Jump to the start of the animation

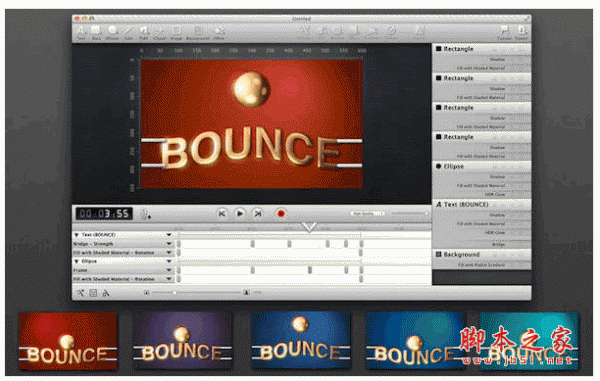point(222,213)
